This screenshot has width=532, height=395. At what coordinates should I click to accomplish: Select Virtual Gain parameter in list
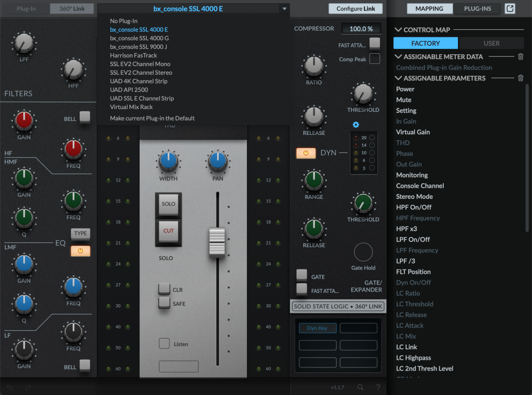(413, 132)
